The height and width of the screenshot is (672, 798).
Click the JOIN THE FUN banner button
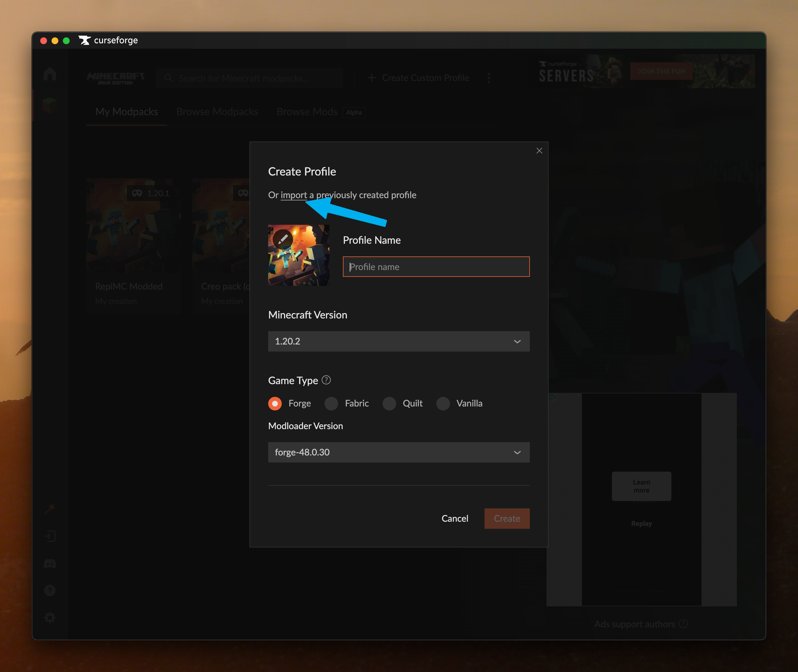click(661, 71)
